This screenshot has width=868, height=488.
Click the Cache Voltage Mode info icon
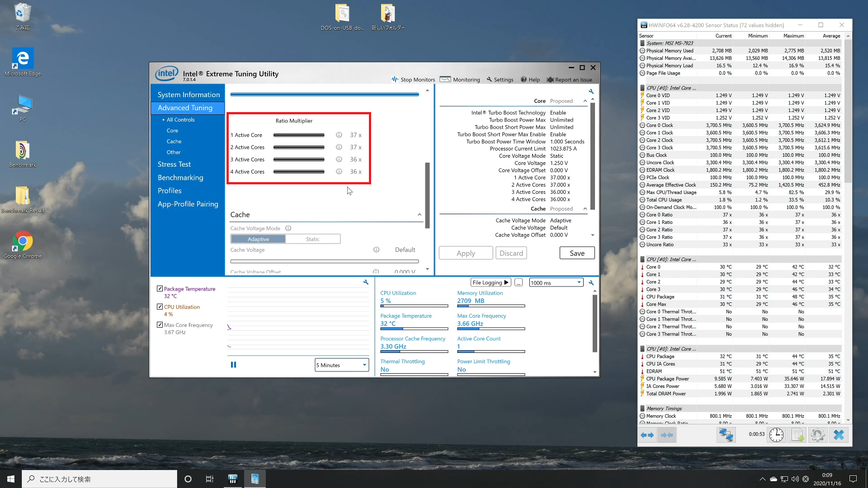click(x=288, y=228)
